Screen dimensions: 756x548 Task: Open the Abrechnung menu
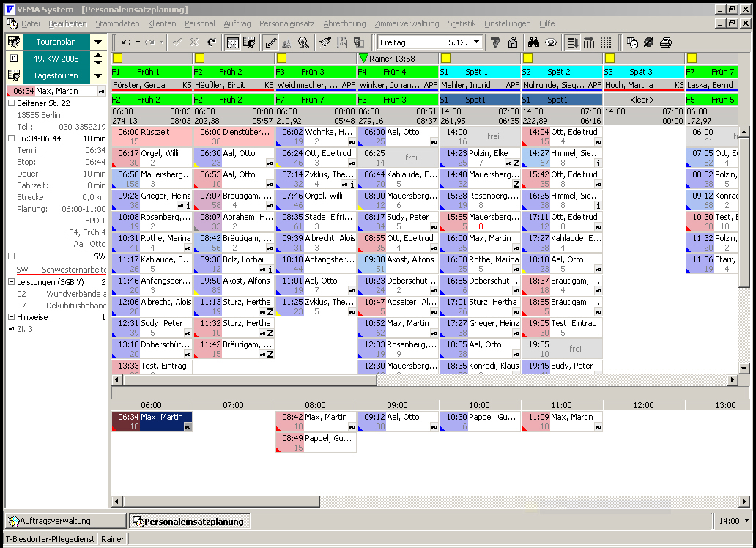click(x=344, y=23)
